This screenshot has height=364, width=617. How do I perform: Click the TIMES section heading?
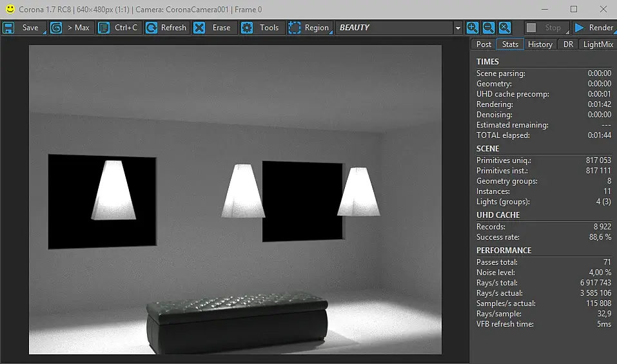pos(487,62)
